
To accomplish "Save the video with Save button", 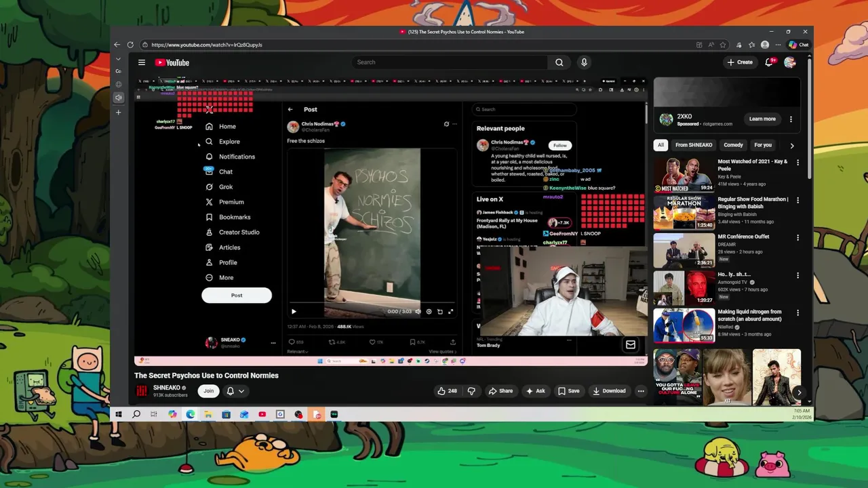I will (568, 391).
